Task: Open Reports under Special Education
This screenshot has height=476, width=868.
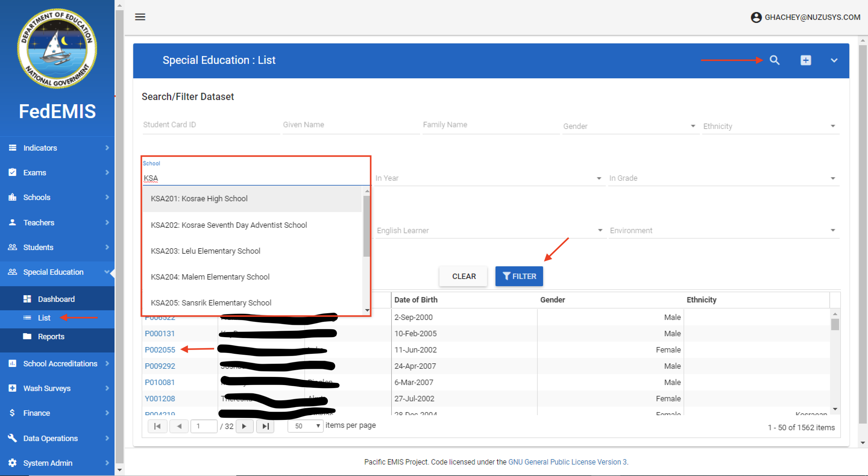Action: pyautogui.click(x=51, y=337)
